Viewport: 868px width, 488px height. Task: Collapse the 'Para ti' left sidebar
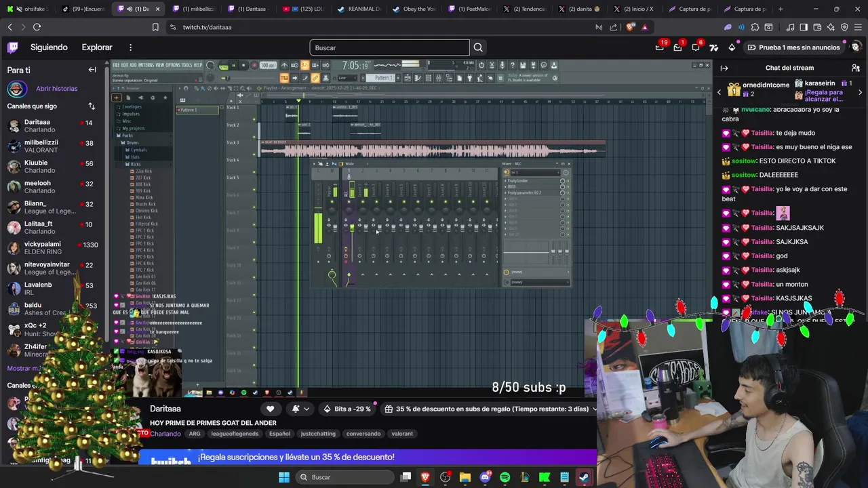coord(92,70)
